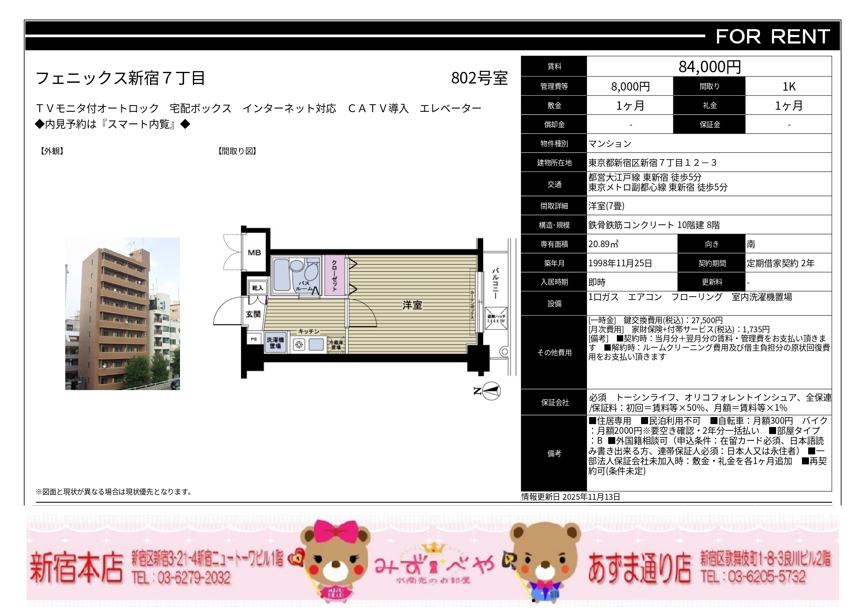Click the kitchen gas stove burner icon

click(299, 344)
